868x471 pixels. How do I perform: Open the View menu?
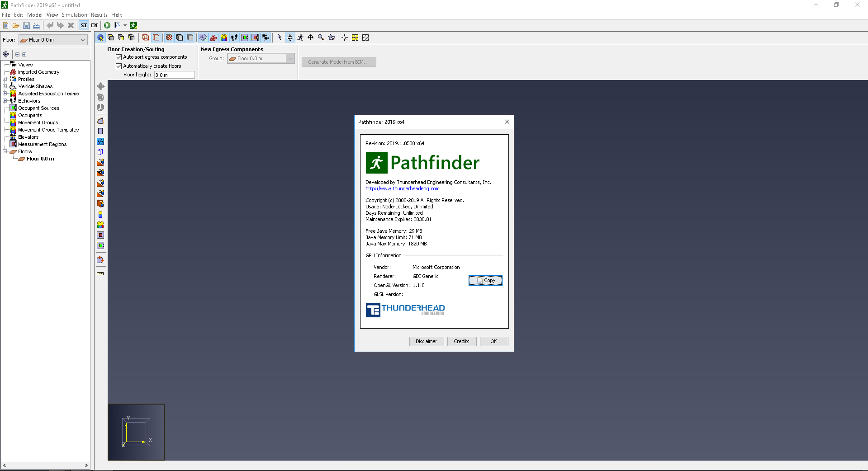pos(52,15)
